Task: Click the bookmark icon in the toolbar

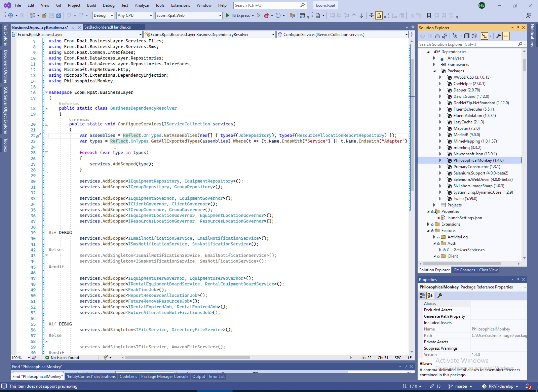Action: 429,15
